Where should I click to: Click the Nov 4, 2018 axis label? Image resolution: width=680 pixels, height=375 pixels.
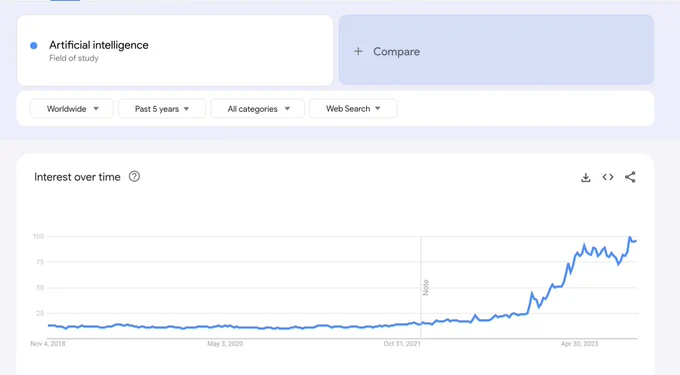(x=48, y=344)
